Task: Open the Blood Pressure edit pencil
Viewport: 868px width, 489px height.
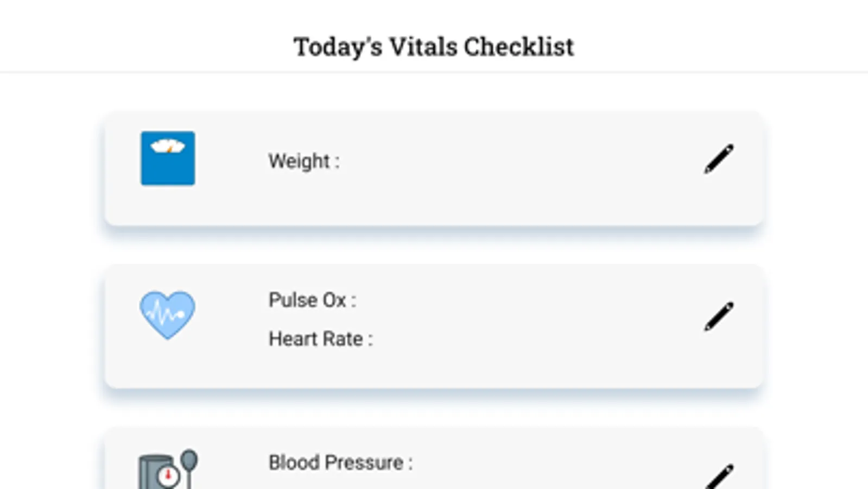Action: [x=720, y=477]
